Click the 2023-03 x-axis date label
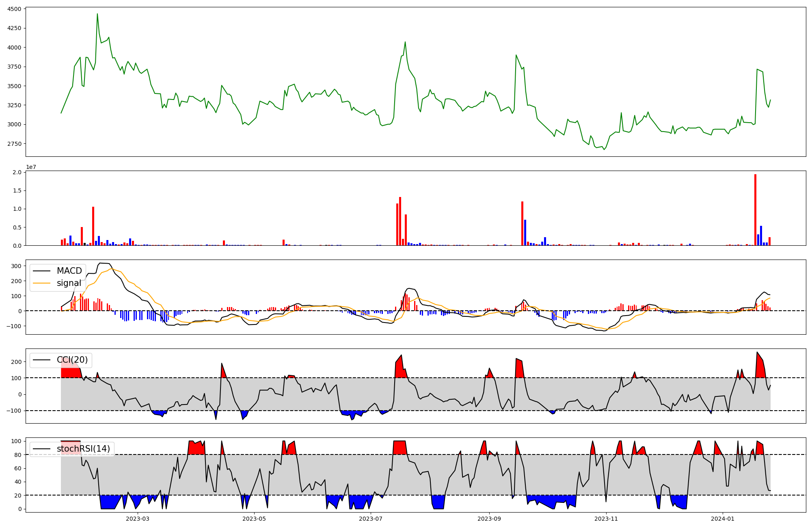The width and height of the screenshot is (812, 528). pos(138,519)
